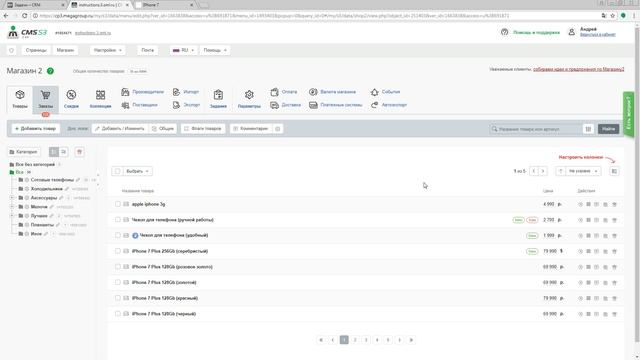Image resolution: width=640 pixels, height=360 pixels.
Task: Click the Найти search button
Action: coord(609,129)
